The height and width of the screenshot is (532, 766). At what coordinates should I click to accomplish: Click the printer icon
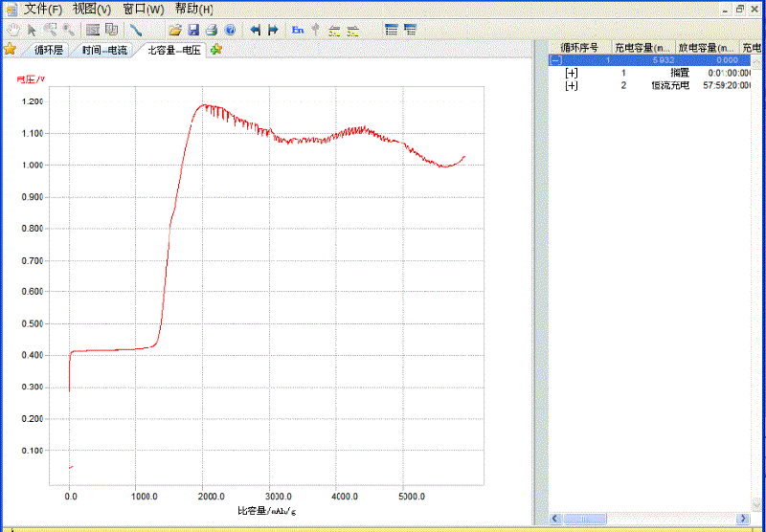coord(212,30)
